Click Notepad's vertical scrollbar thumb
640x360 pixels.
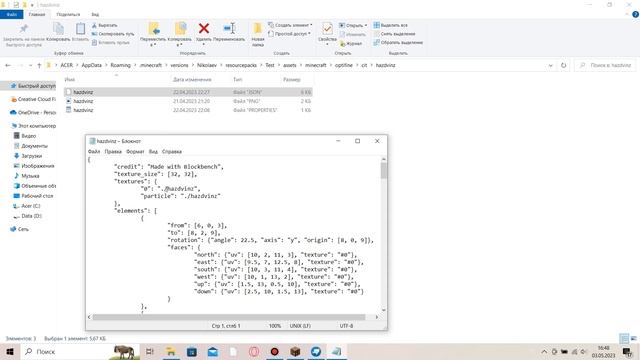click(x=384, y=170)
